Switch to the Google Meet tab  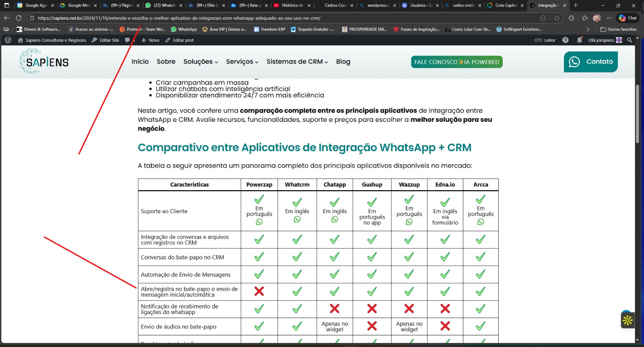point(78,6)
